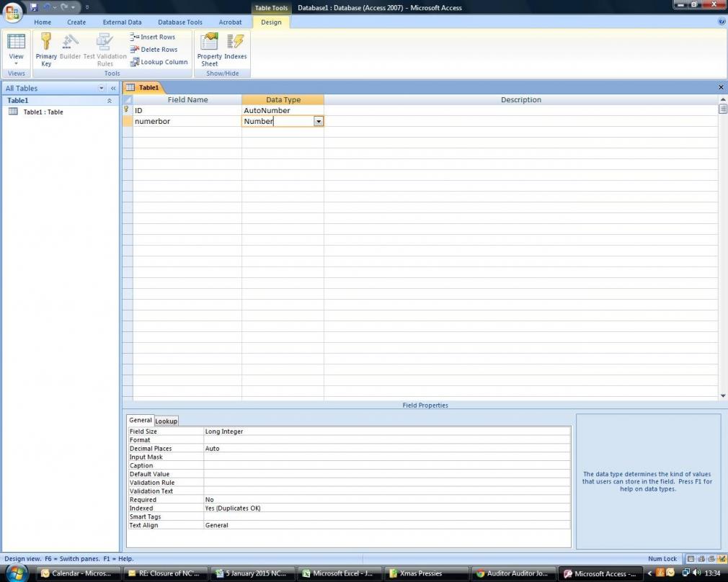The height and width of the screenshot is (582, 728).
Task: Switch to Datasheet View from status bar
Action: coord(691,559)
